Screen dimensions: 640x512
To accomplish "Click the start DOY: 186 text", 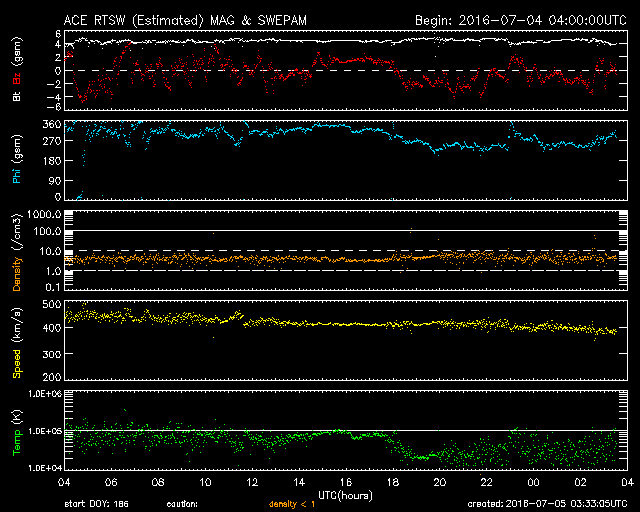I will [98, 503].
